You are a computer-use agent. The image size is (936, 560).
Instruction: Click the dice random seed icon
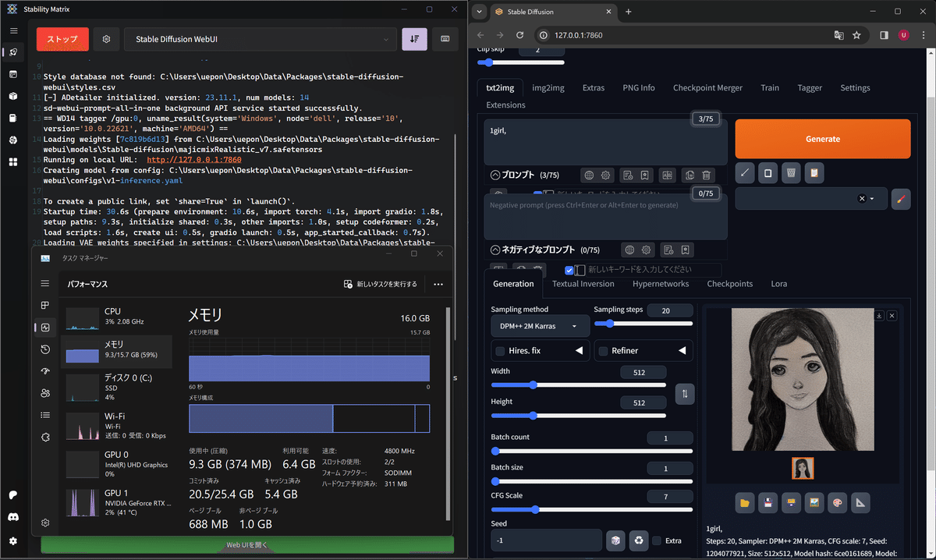pyautogui.click(x=615, y=540)
